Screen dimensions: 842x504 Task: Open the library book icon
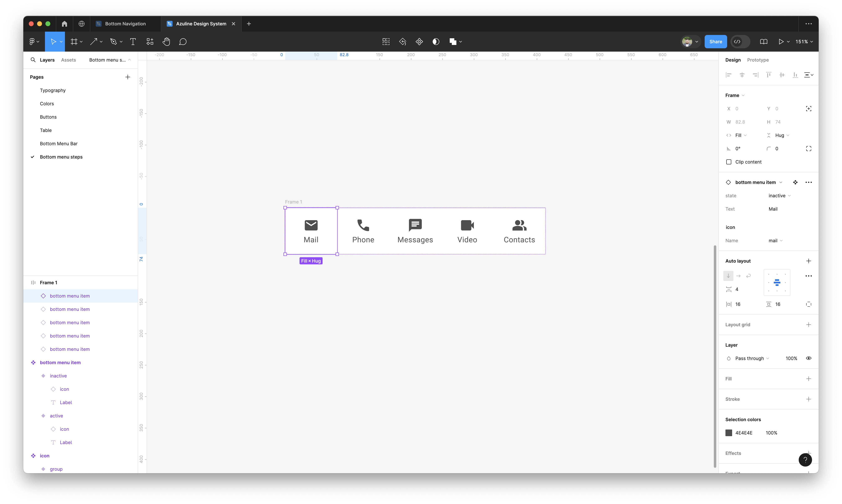coord(764,41)
